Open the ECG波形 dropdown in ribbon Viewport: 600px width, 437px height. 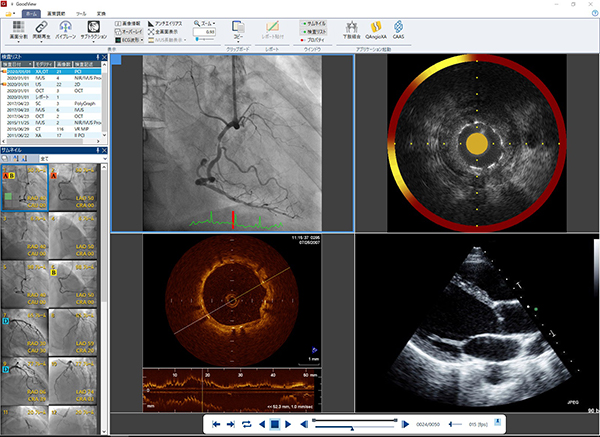click(x=129, y=39)
